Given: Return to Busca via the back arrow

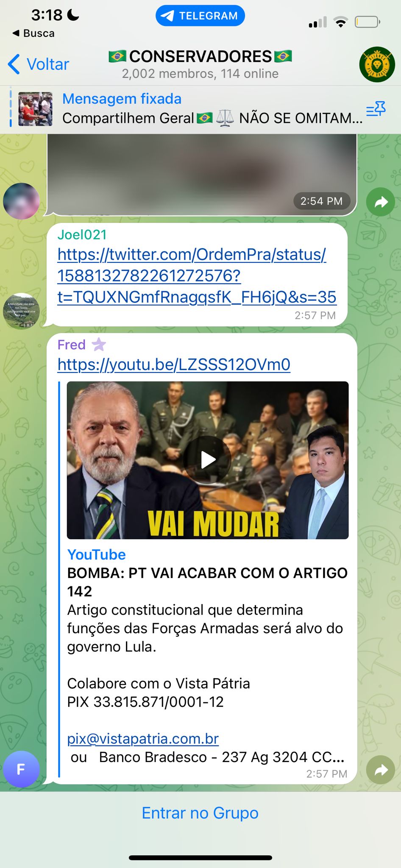Looking at the screenshot, I should click(33, 33).
